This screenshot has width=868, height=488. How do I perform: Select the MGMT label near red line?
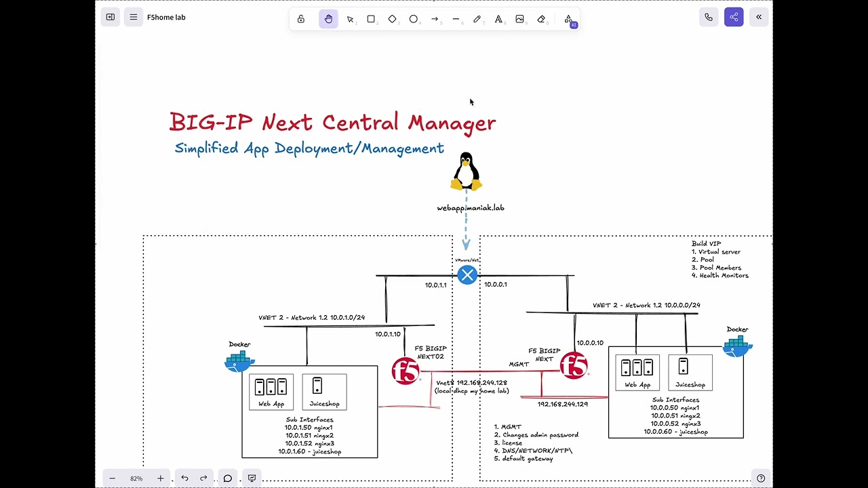pos(519,365)
